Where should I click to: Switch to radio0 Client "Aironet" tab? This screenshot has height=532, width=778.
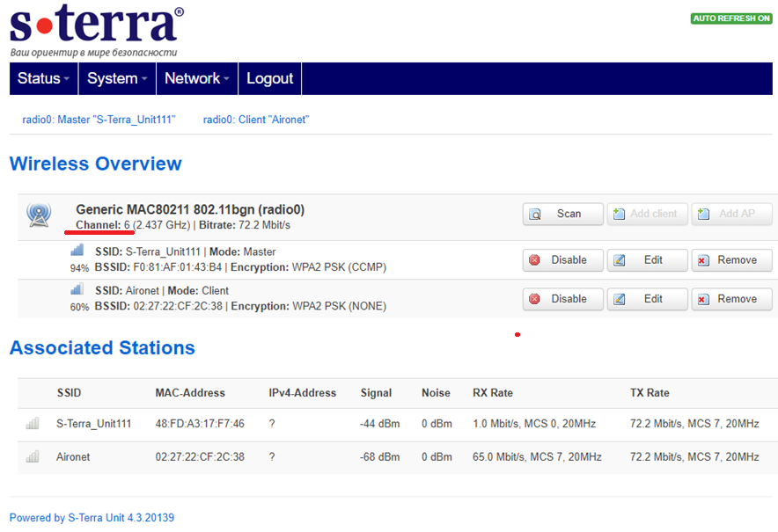(256, 120)
